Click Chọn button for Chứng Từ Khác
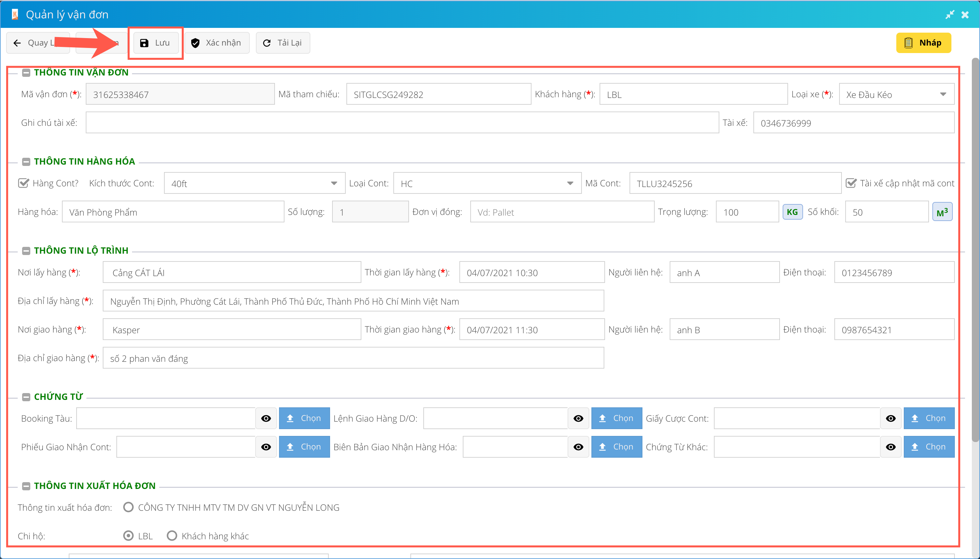The width and height of the screenshot is (980, 559). pyautogui.click(x=929, y=446)
